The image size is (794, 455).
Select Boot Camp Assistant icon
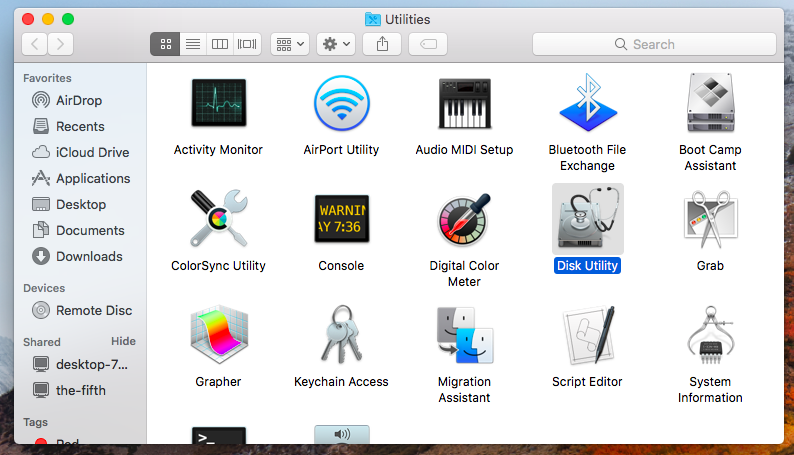710,103
